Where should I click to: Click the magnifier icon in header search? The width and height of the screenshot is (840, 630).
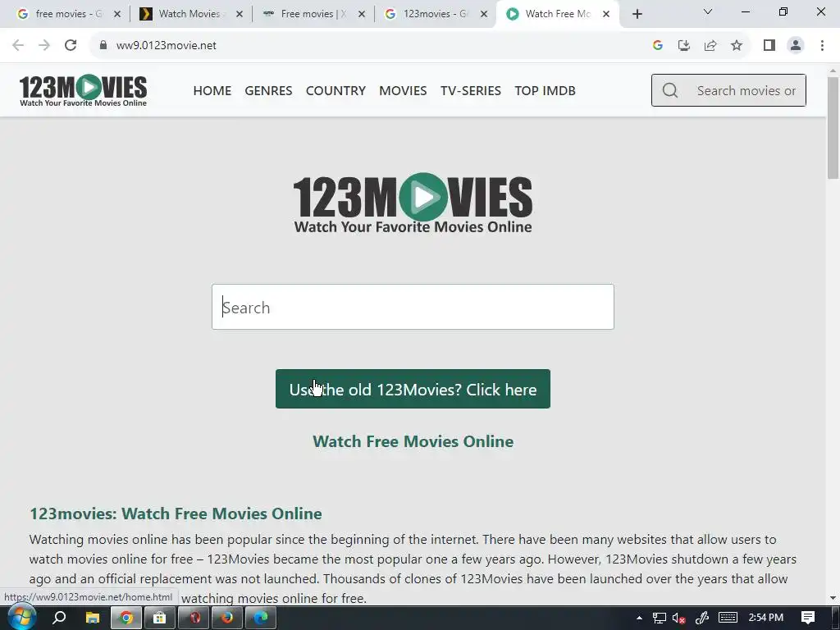[669, 90]
